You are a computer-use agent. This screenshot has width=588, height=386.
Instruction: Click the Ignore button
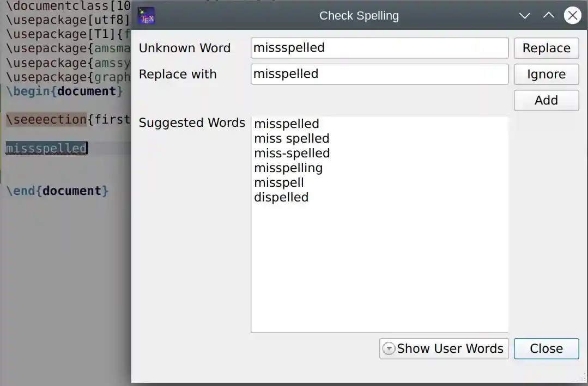point(546,74)
